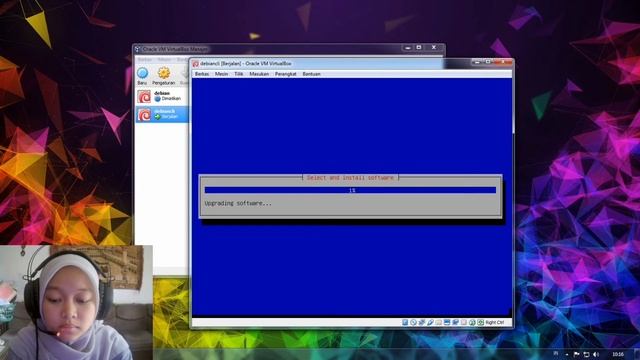Click the Right Ctrl host key indicator
Viewport: 640px width, 360px height.
[x=495, y=322]
